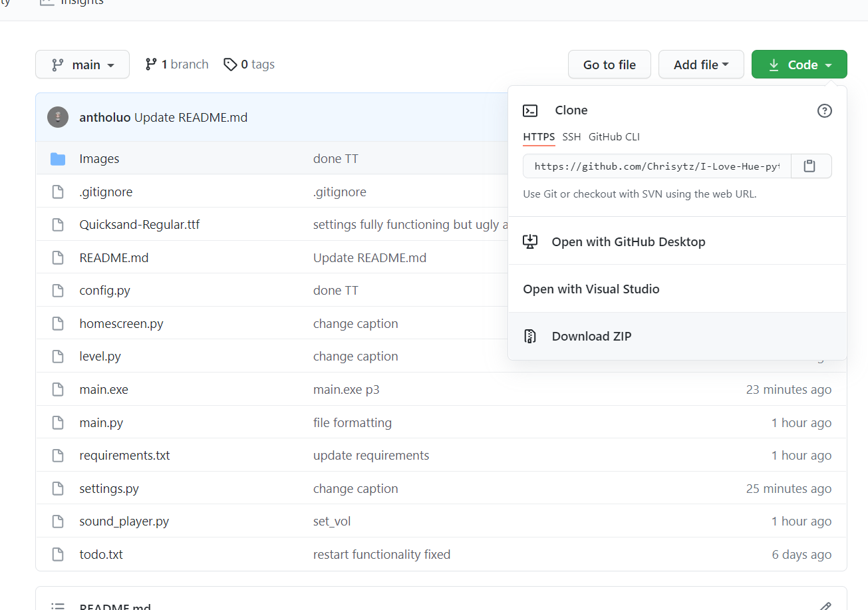The height and width of the screenshot is (610, 868).
Task: Select Download ZIP
Action: point(677,336)
